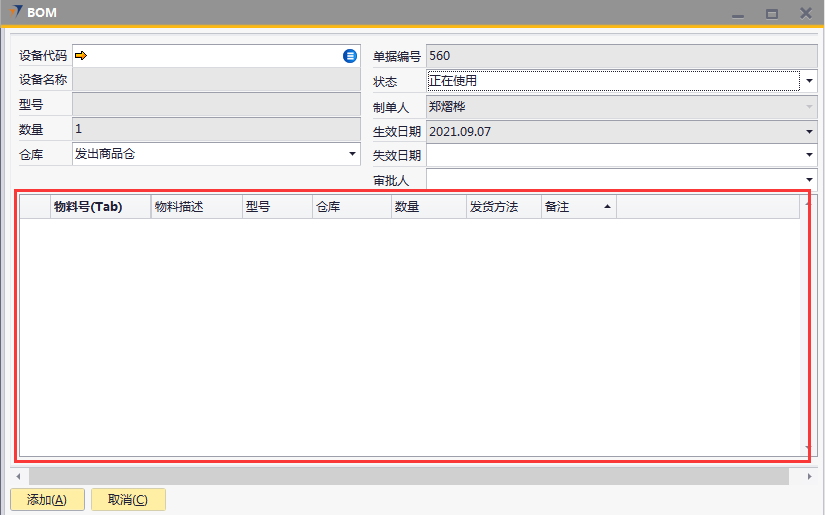Click the yellow link arrow in 设备代码 field
The image size is (825, 515).
click(81, 56)
